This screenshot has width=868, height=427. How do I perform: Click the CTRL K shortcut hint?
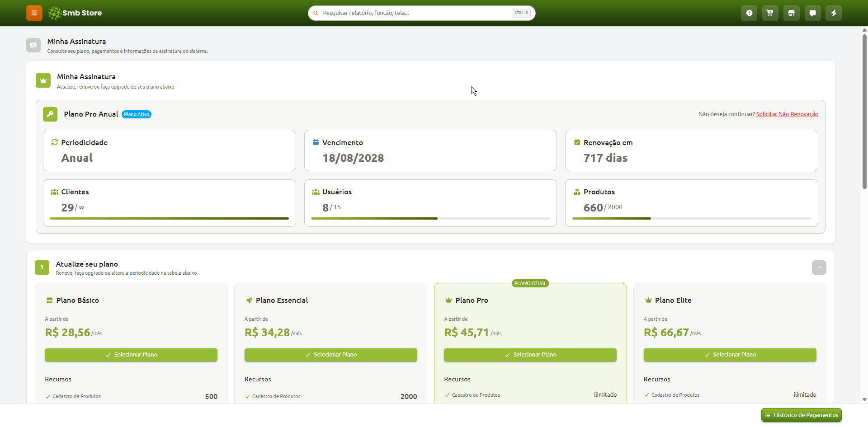[x=521, y=13]
